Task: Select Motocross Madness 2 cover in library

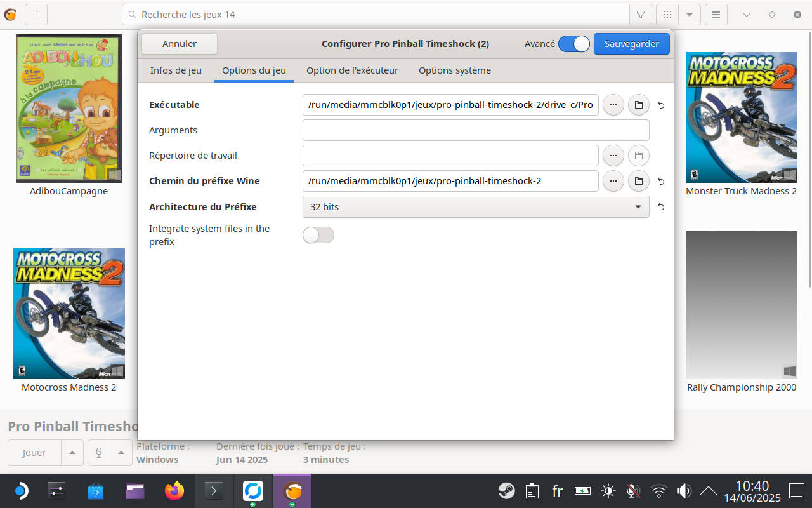Action: tap(69, 314)
